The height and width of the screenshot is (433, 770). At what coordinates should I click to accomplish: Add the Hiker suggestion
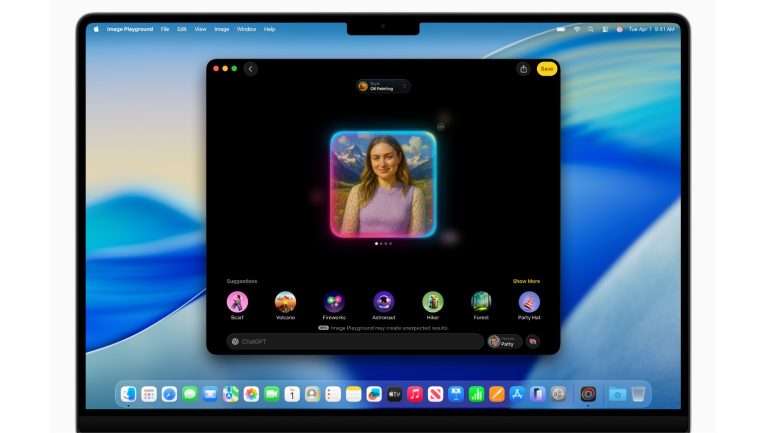(x=433, y=305)
